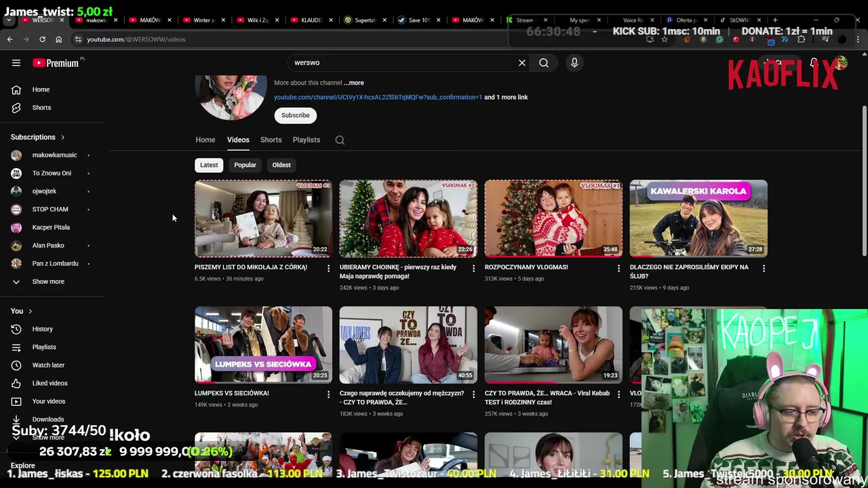
Task: Open options menu for DLACZEGO NIE ZAPROSILIŚMY video
Action: (764, 268)
